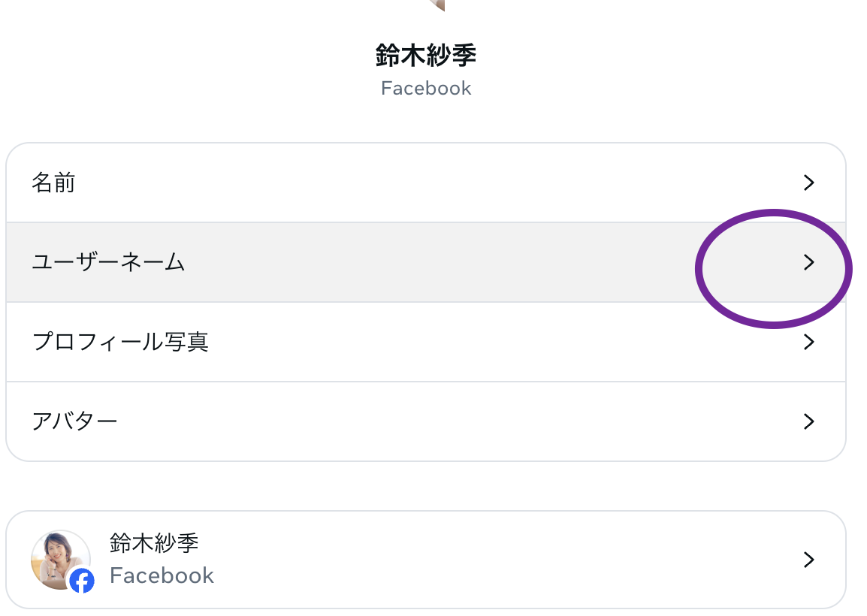Select 鈴木紗季 name in bottom account card
867x616 pixels.
click(154, 543)
